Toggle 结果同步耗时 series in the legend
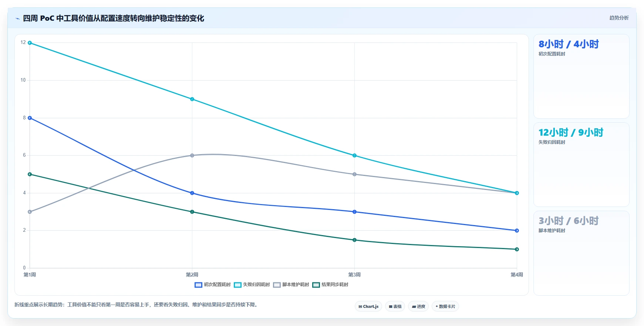The height and width of the screenshot is (326, 644). [x=330, y=285]
